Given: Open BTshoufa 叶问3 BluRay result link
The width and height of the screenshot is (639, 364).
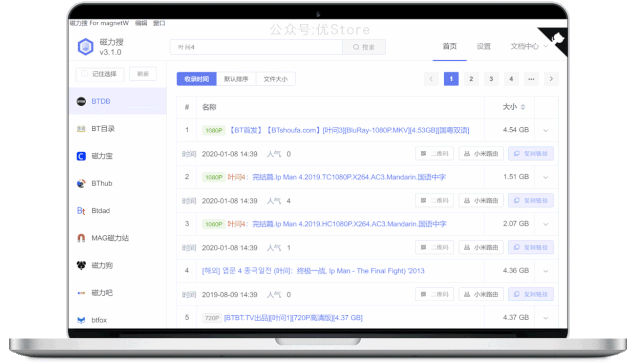Looking at the screenshot, I should (348, 130).
